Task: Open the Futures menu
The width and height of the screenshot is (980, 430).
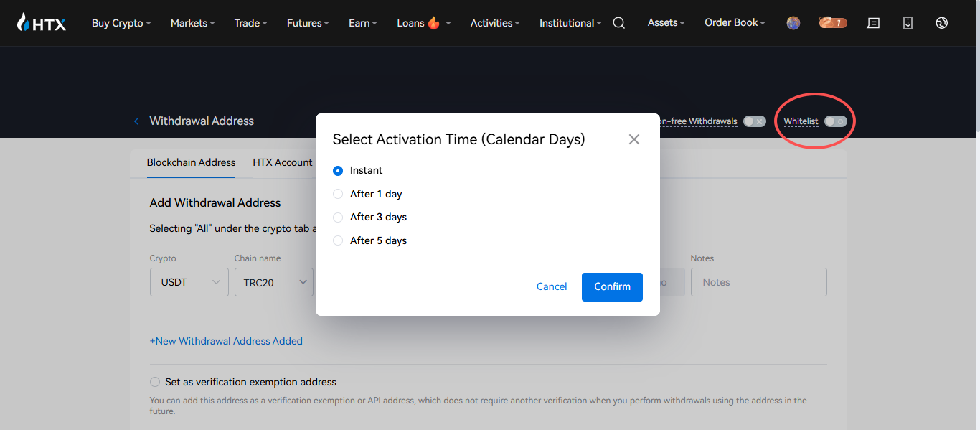Action: (x=307, y=23)
